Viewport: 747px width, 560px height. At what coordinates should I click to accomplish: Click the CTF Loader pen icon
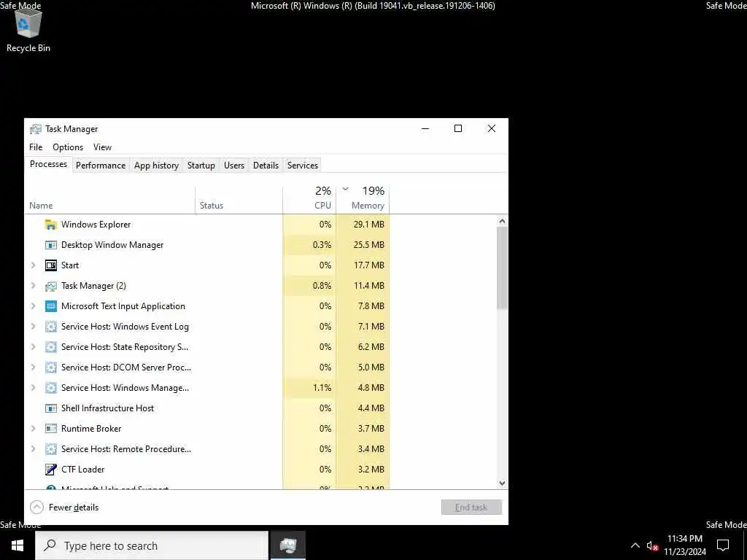tap(50, 470)
